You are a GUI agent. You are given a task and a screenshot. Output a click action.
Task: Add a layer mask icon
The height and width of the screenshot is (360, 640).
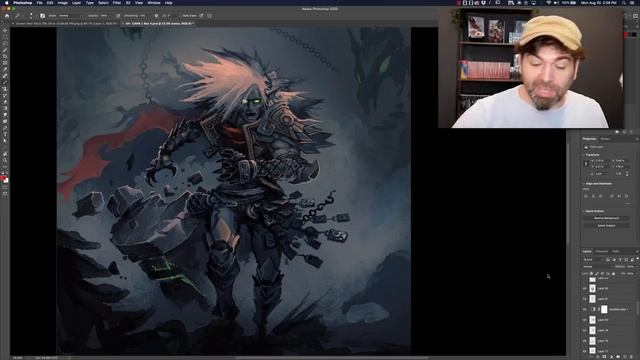(x=604, y=357)
